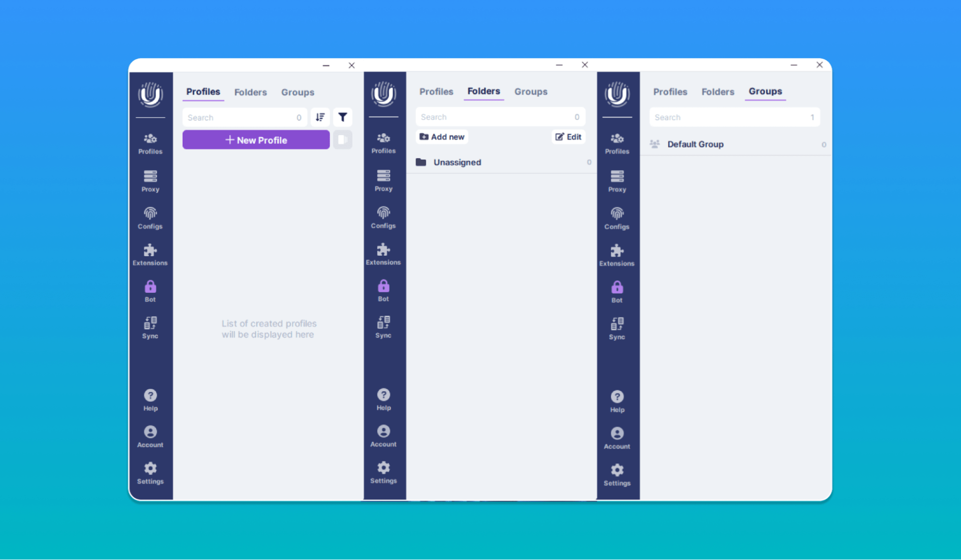
Task: Focus the Search field in Profiles window
Action: [x=244, y=117]
